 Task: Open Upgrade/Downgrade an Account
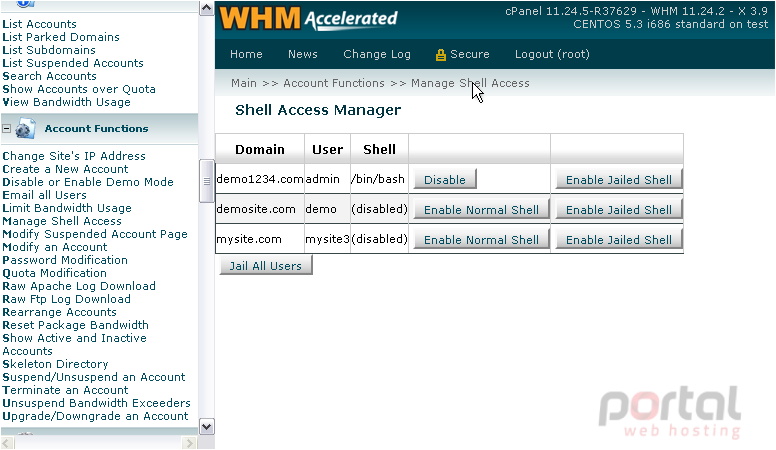click(96, 416)
